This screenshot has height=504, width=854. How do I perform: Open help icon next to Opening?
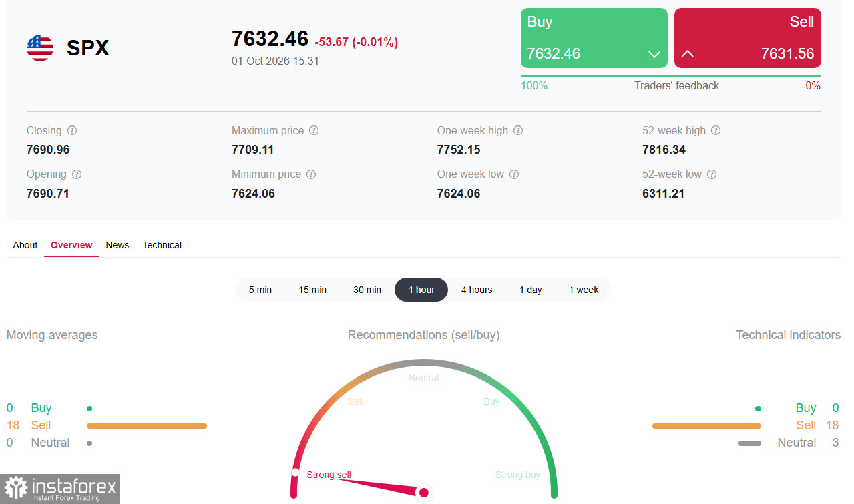[77, 174]
